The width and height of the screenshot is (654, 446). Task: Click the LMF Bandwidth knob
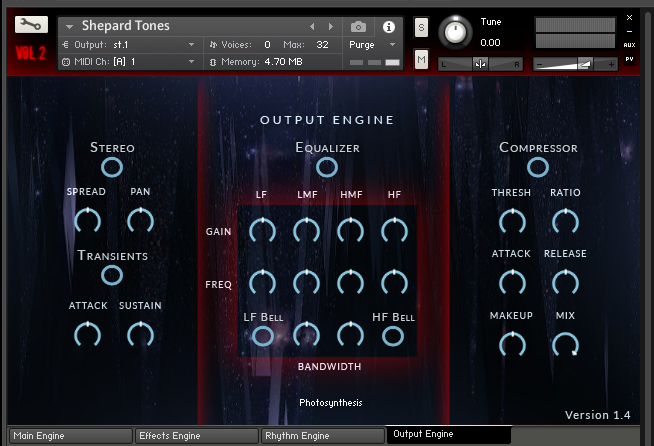tap(307, 334)
